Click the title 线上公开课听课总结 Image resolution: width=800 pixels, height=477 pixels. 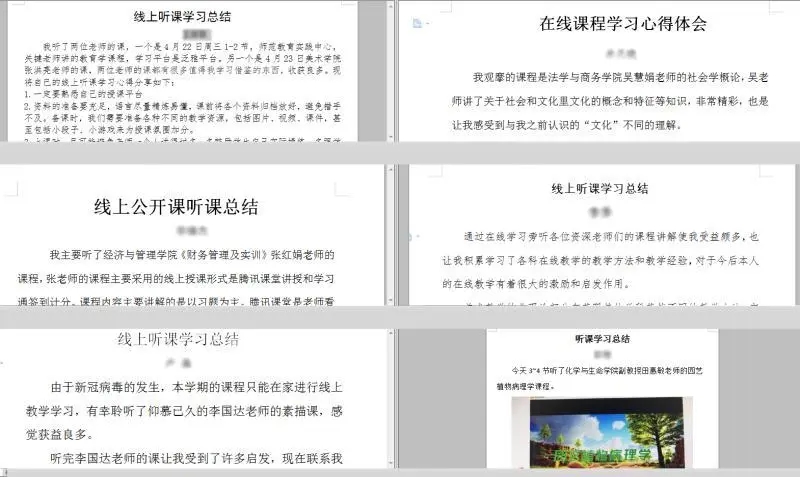[176, 207]
